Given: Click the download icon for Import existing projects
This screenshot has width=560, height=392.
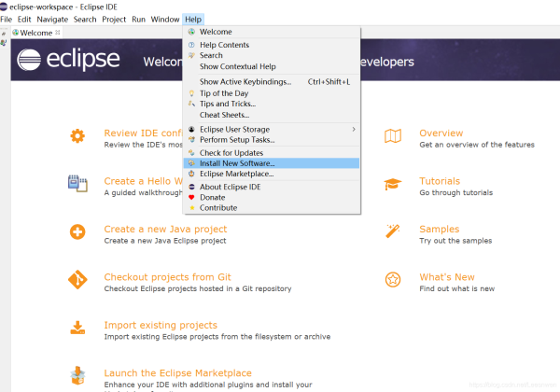Looking at the screenshot, I should tap(77, 328).
